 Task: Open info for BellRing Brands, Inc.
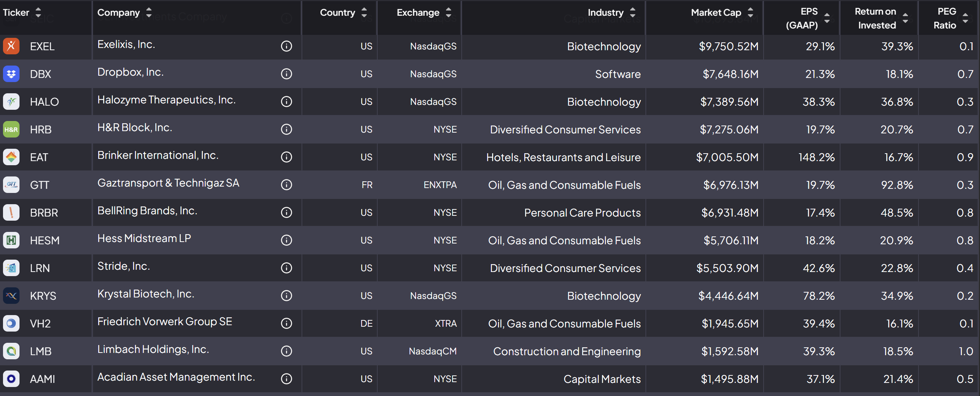[x=287, y=212]
